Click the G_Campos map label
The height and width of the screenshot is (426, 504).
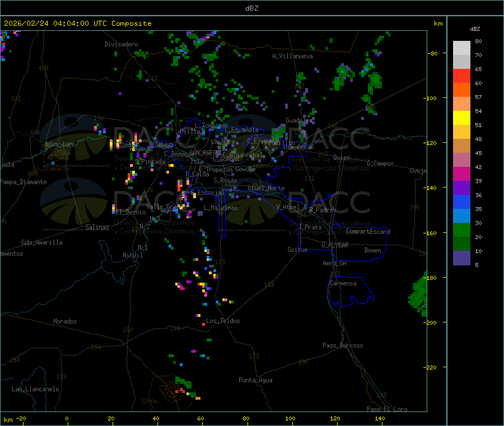(380, 163)
